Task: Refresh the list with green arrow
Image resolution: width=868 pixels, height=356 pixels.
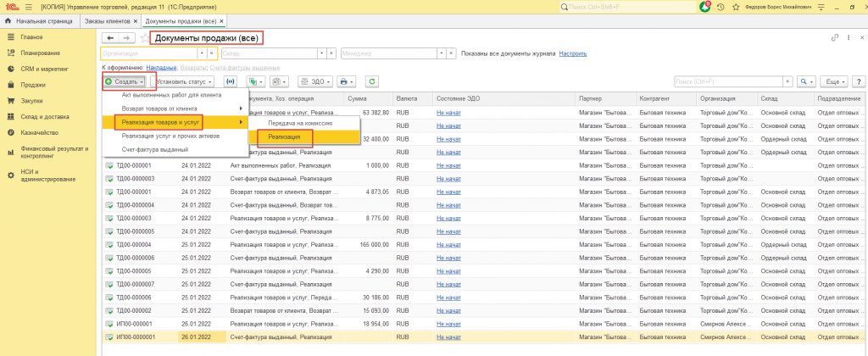Action: pyautogui.click(x=373, y=81)
